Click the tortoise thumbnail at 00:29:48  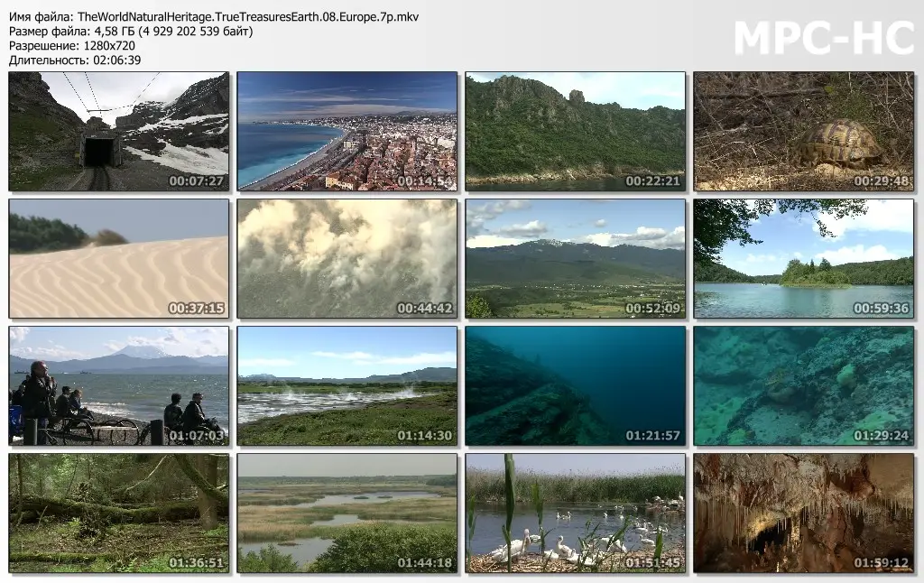[804, 132]
